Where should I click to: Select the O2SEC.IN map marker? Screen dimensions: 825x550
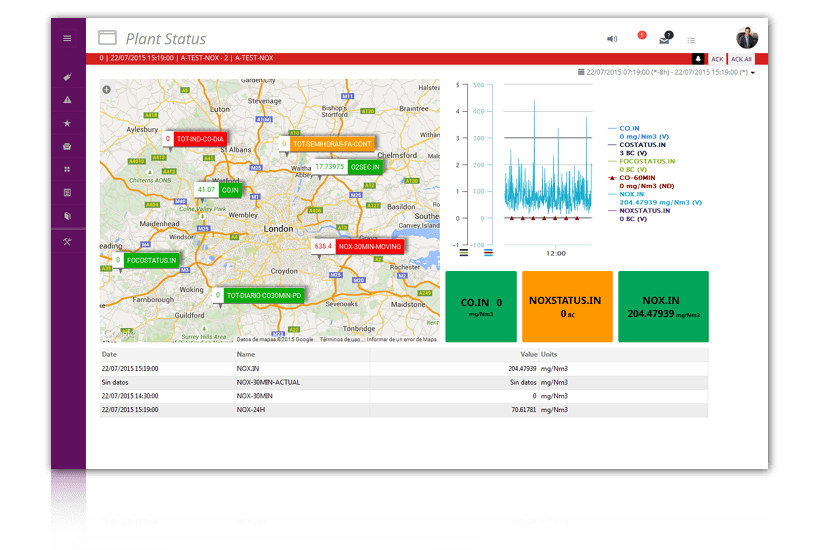pyautogui.click(x=347, y=167)
